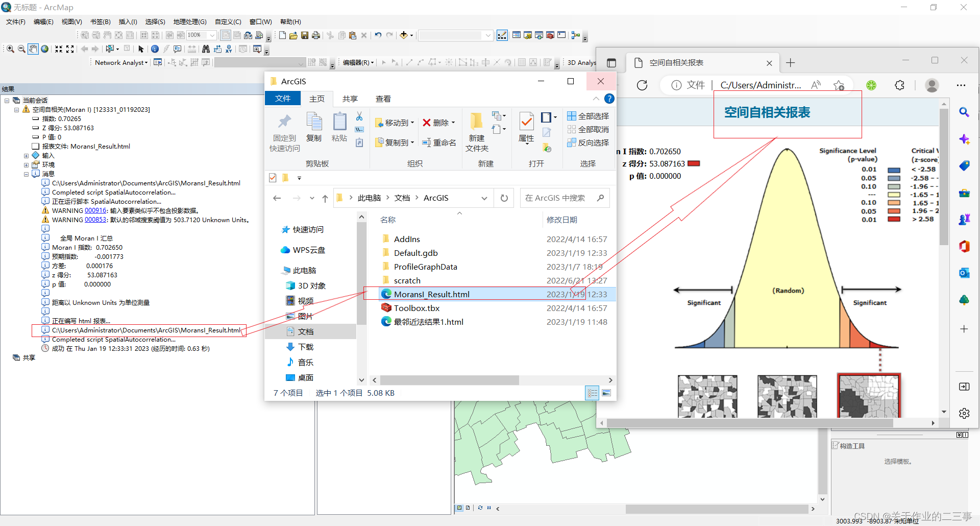This screenshot has width=980, height=526.
Task: Collapse the 空间自相关(Moran I) result node
Action: point(16,110)
